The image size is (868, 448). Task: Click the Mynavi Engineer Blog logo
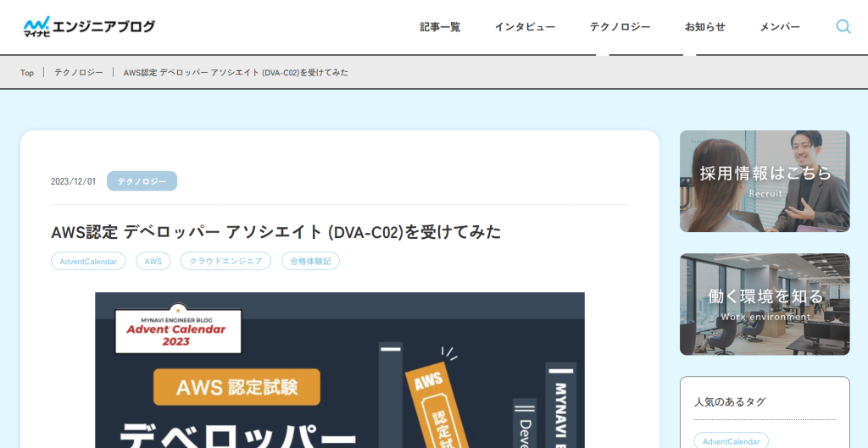click(89, 26)
